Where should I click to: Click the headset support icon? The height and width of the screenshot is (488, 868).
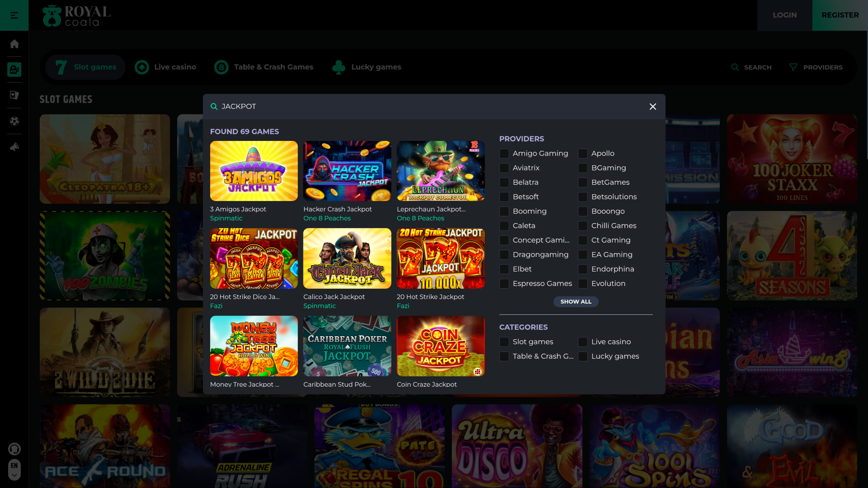tap(14, 449)
